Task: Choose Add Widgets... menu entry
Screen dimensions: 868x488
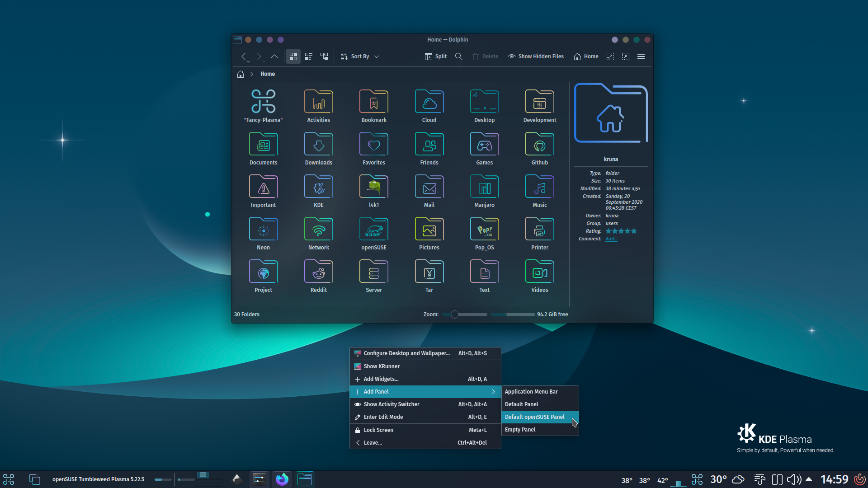Action: [x=425, y=379]
